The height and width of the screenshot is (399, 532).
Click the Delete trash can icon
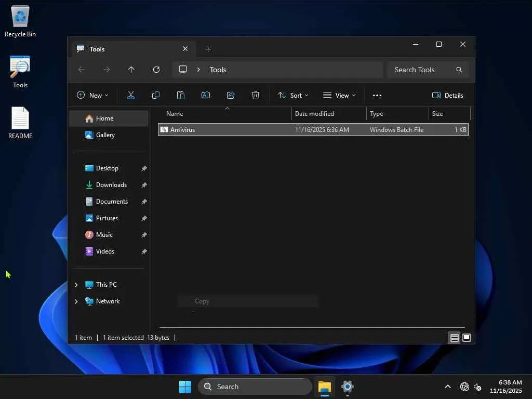pos(256,96)
